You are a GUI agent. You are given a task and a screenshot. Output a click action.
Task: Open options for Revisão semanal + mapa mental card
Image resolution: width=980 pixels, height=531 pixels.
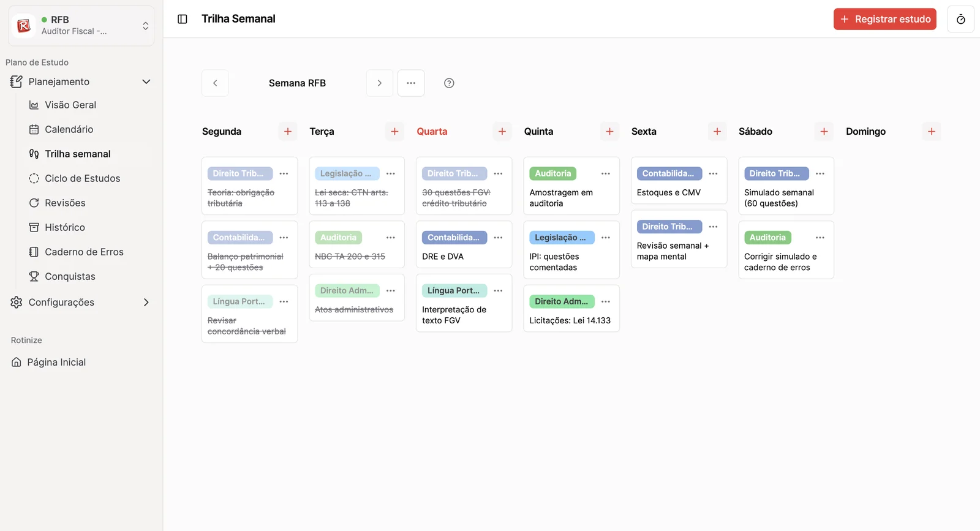(x=713, y=227)
